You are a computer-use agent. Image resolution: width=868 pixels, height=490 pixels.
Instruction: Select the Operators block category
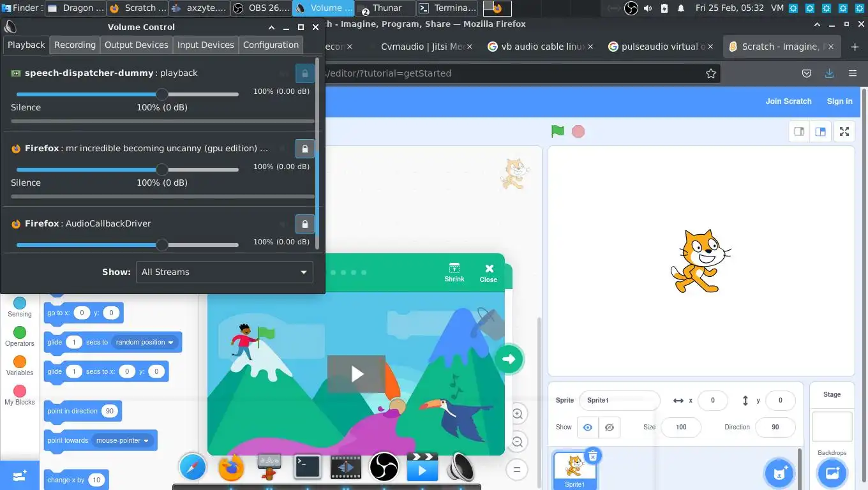coord(20,336)
